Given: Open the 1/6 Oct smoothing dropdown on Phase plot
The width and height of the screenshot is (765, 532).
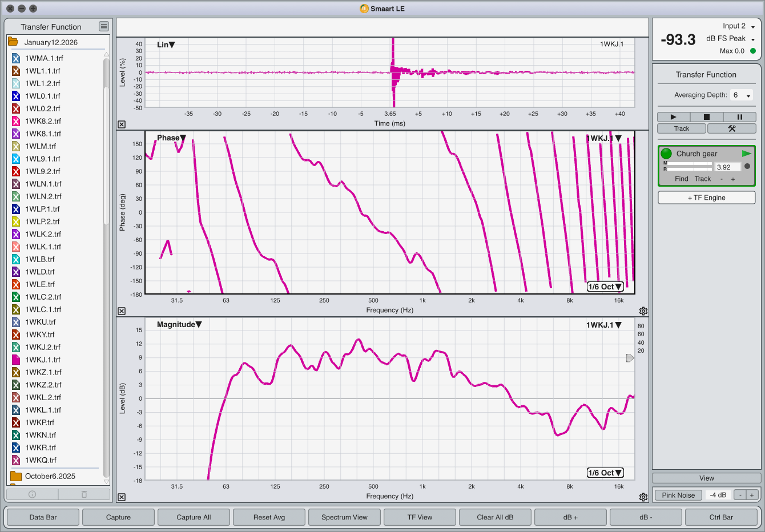Looking at the screenshot, I should 605,287.
